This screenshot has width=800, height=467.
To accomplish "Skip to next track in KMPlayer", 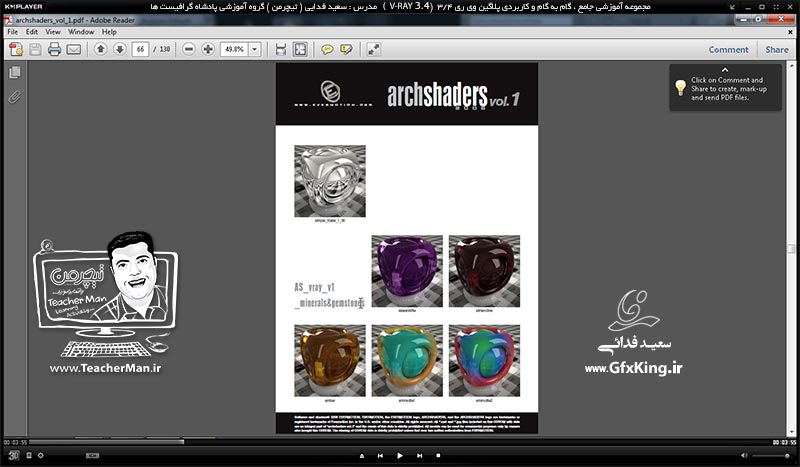I will coord(419,455).
